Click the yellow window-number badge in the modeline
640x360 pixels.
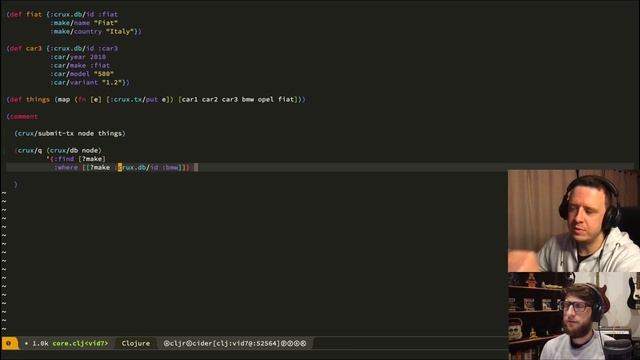[9, 343]
